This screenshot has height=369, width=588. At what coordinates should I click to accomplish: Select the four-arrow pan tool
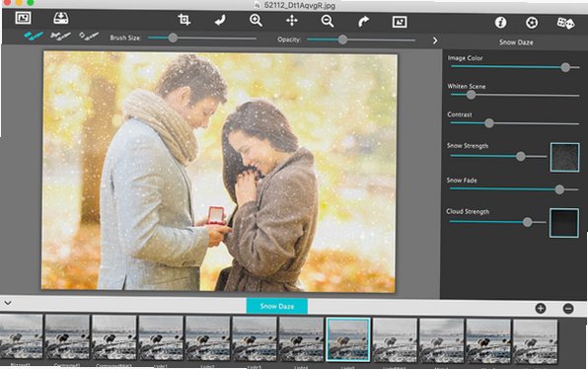tap(292, 21)
